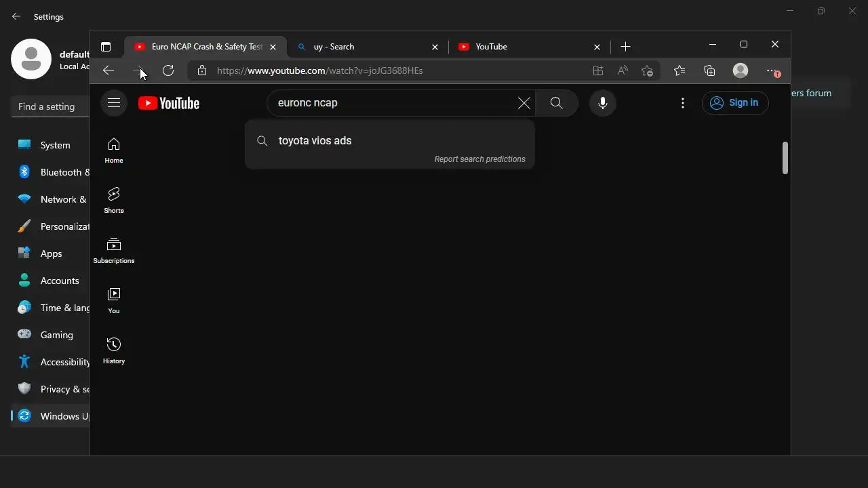Click the YouTube logo
868x488 pixels.
169,103
